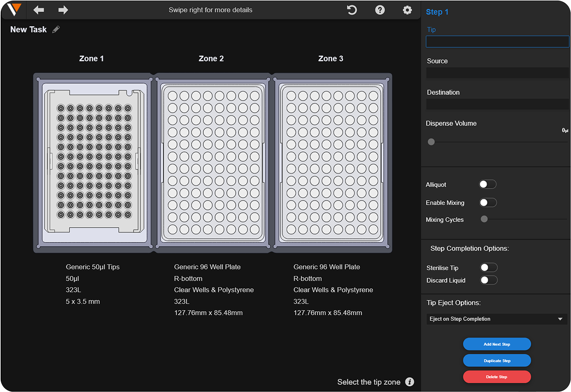Edit task name with the pencil icon

point(56,30)
